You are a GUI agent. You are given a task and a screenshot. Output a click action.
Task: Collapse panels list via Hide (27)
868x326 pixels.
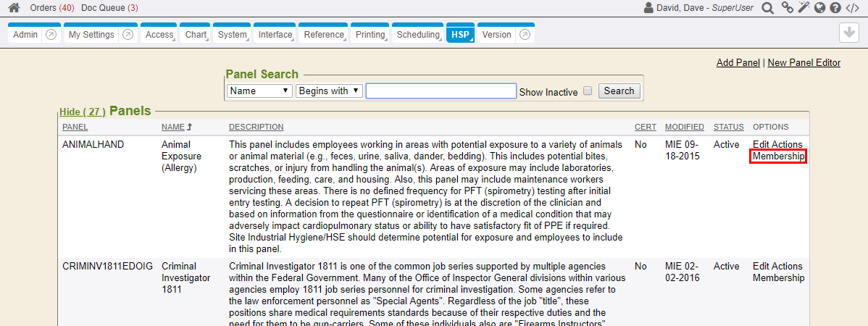(x=82, y=112)
